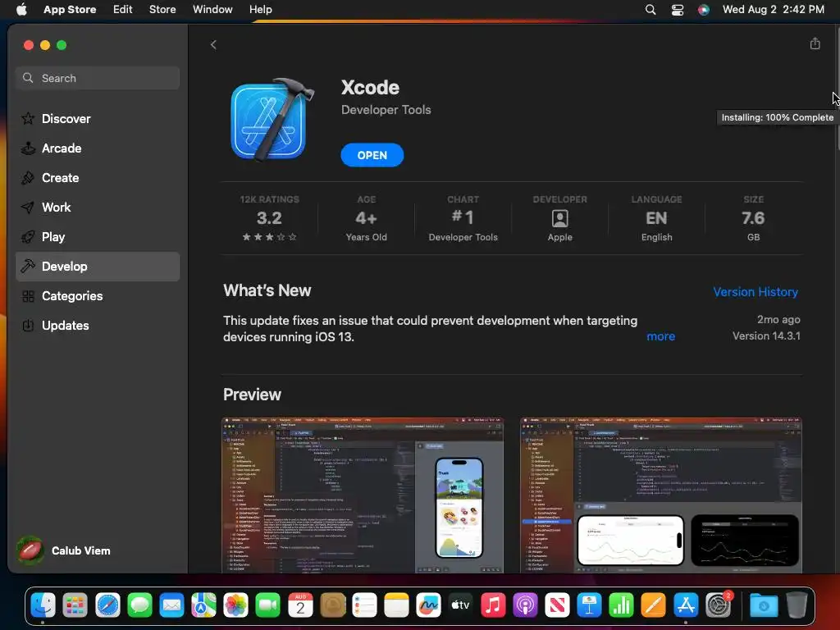840x630 pixels.
Task: Click the 3.2 ratings summary
Action: (x=269, y=218)
